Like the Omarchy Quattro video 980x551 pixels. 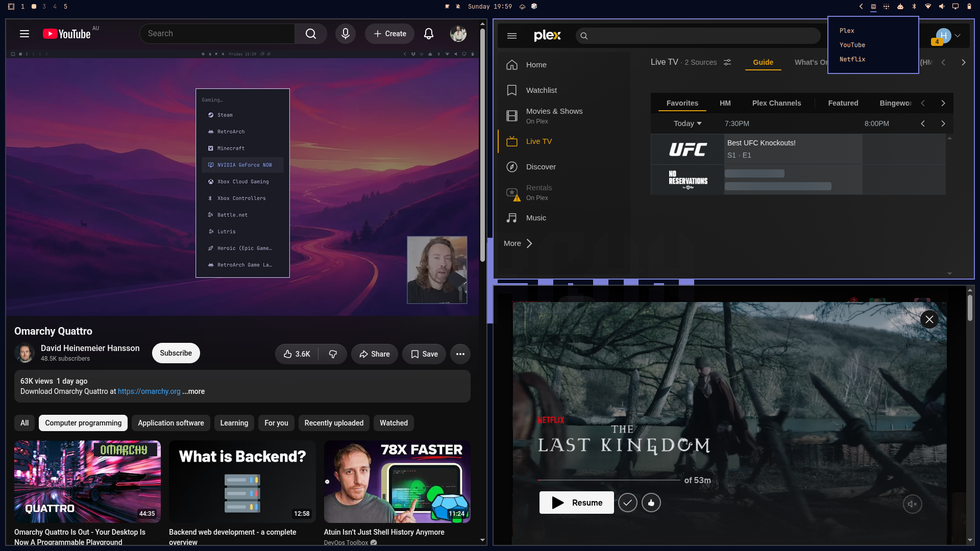(x=297, y=354)
